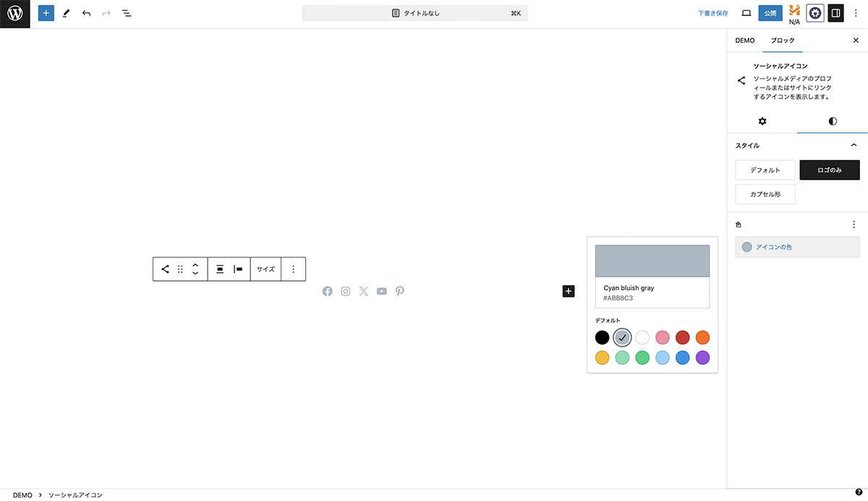Switch to the styles half-circle tab
Viewport: 868px width, 501px height.
pos(833,121)
